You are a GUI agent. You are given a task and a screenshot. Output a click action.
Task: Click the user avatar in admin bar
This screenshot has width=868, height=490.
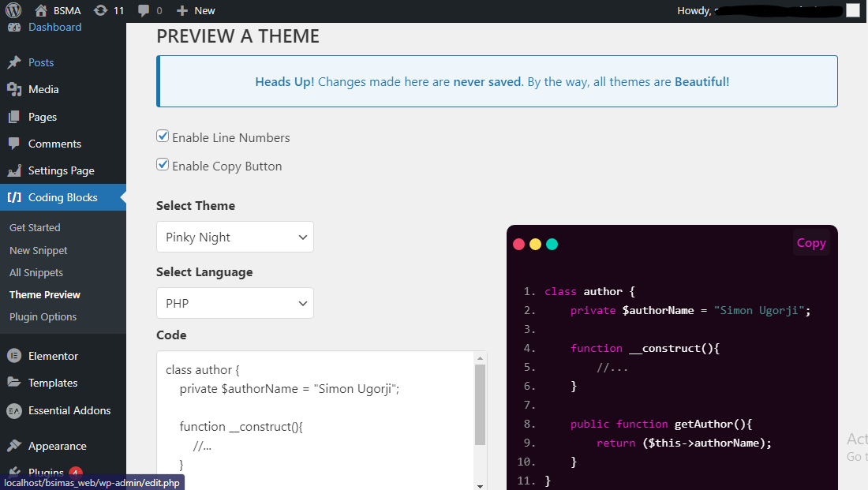coord(853,10)
